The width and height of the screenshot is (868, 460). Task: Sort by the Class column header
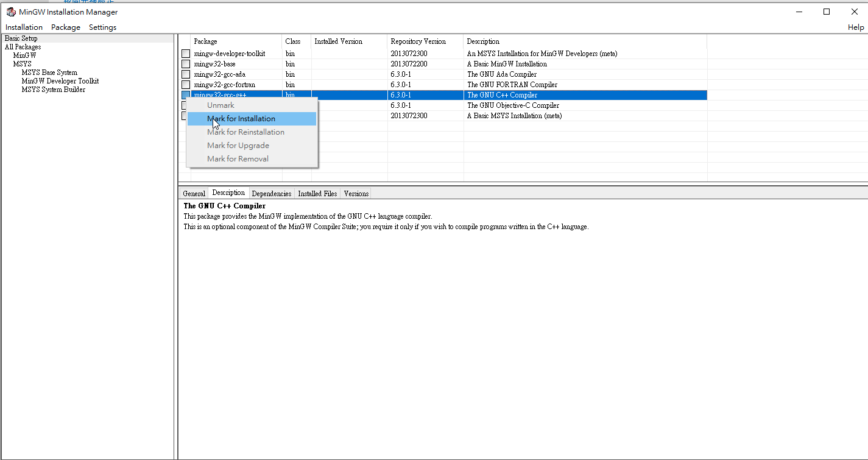[x=297, y=41]
